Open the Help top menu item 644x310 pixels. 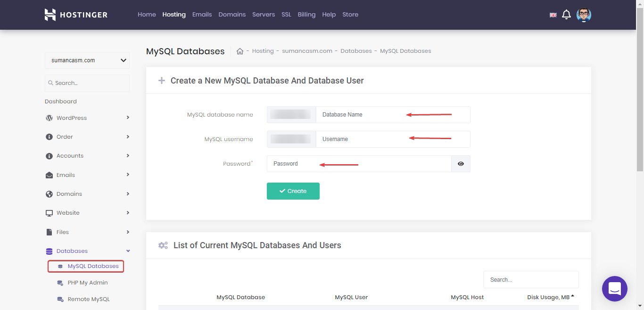tap(329, 15)
